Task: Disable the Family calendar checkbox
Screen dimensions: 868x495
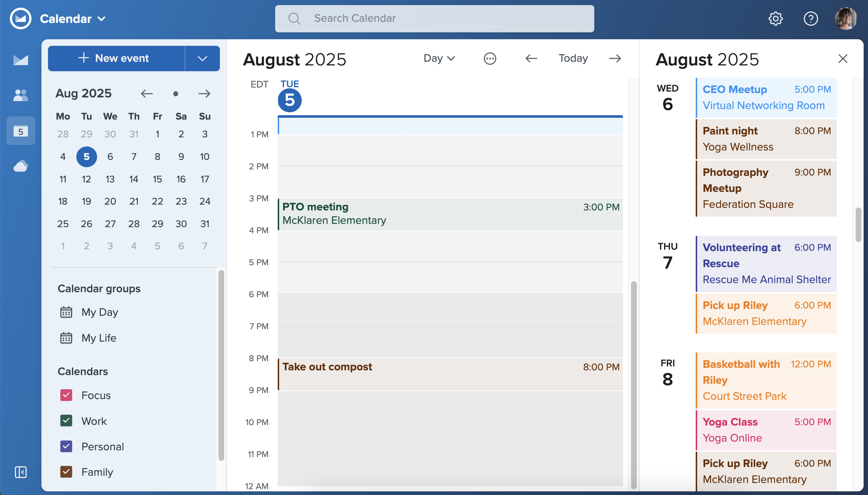Action: pyautogui.click(x=66, y=472)
